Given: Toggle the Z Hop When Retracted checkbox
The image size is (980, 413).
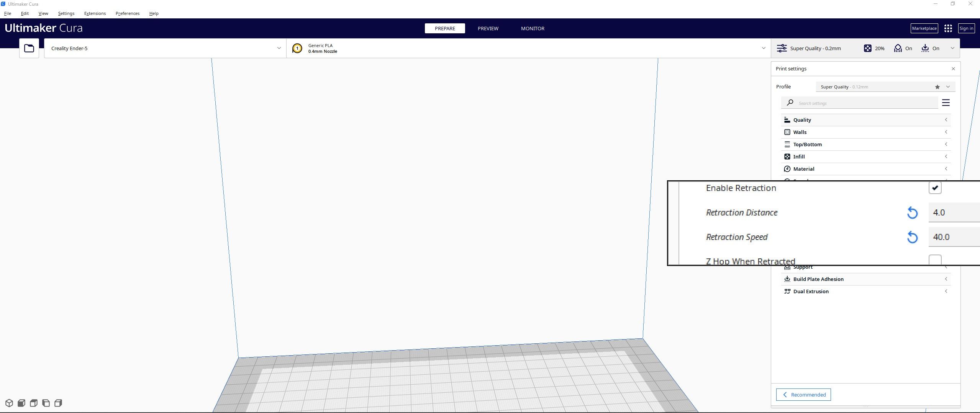Looking at the screenshot, I should click(x=935, y=260).
